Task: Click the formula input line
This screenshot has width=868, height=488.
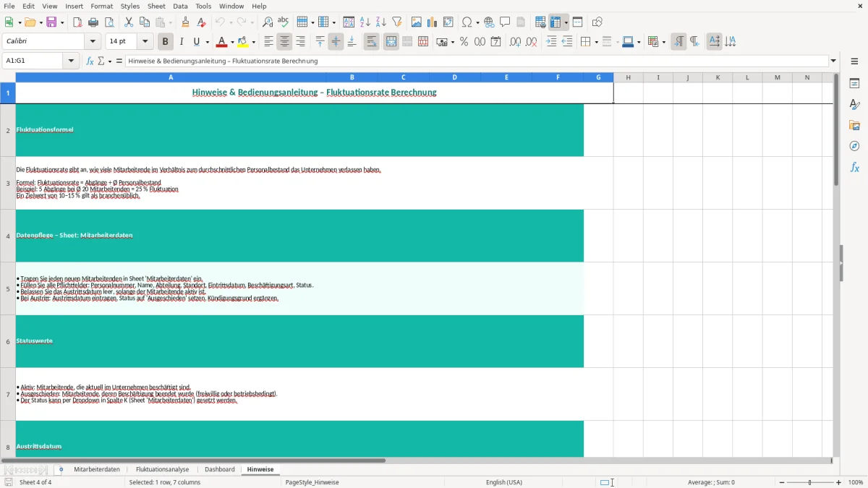Action: click(477, 61)
